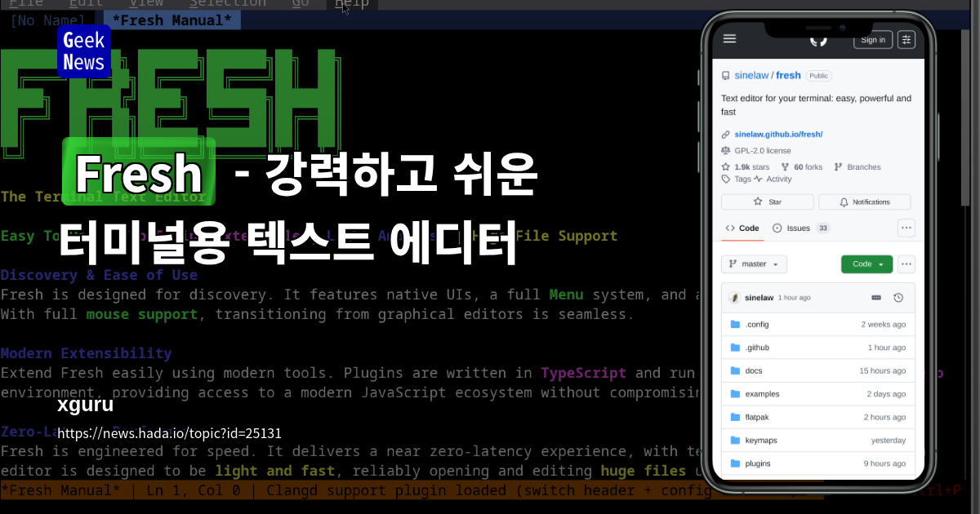Open the plugins folder
Screen dimensions: 980x514
pyautogui.click(x=757, y=463)
